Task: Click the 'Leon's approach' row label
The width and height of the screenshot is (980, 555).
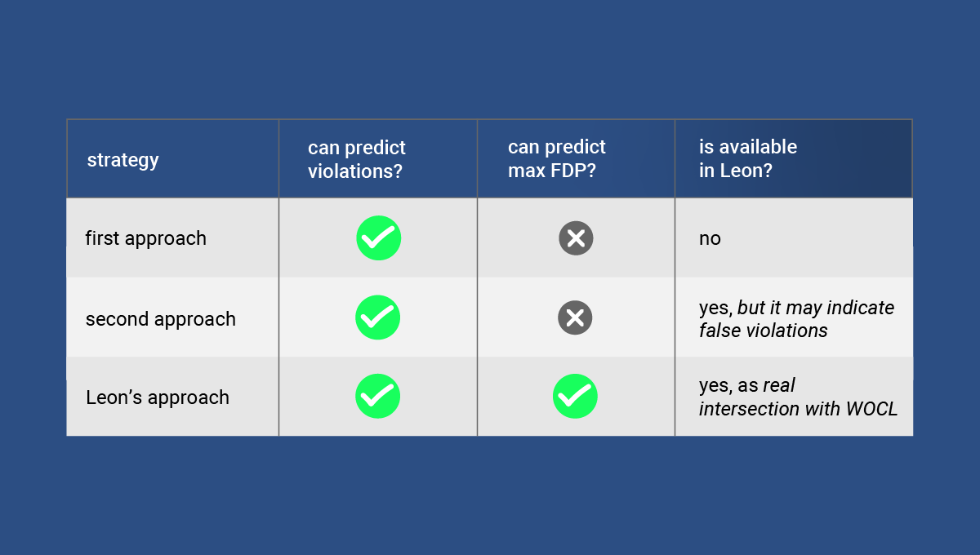Action: pyautogui.click(x=158, y=397)
